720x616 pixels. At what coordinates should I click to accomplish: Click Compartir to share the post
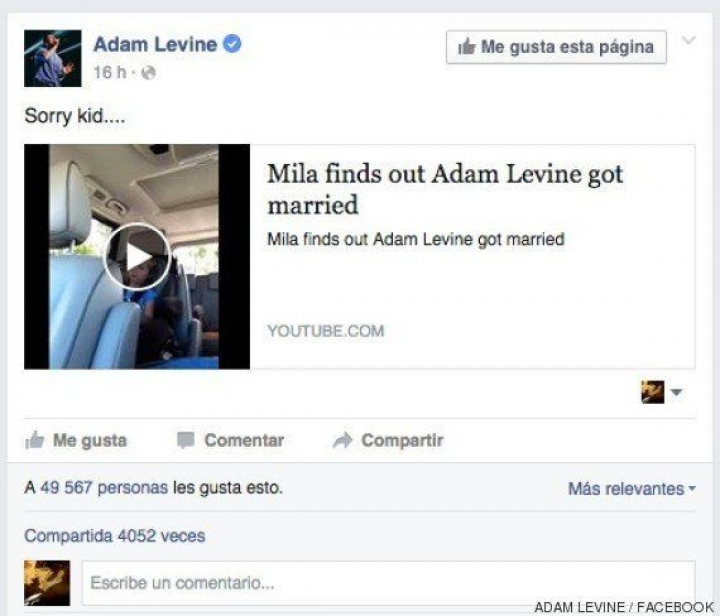tap(402, 440)
